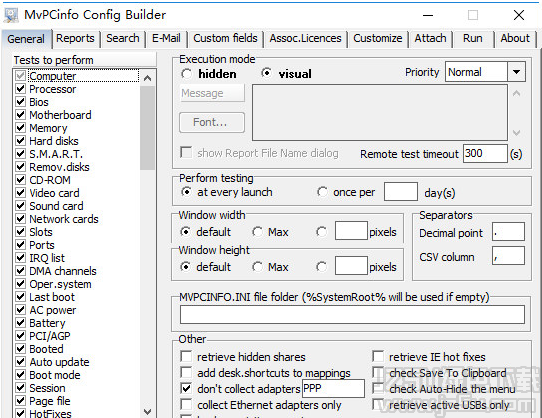Switch to the Reports tab
Image resolution: width=542 pixels, height=418 pixels.
(x=75, y=38)
